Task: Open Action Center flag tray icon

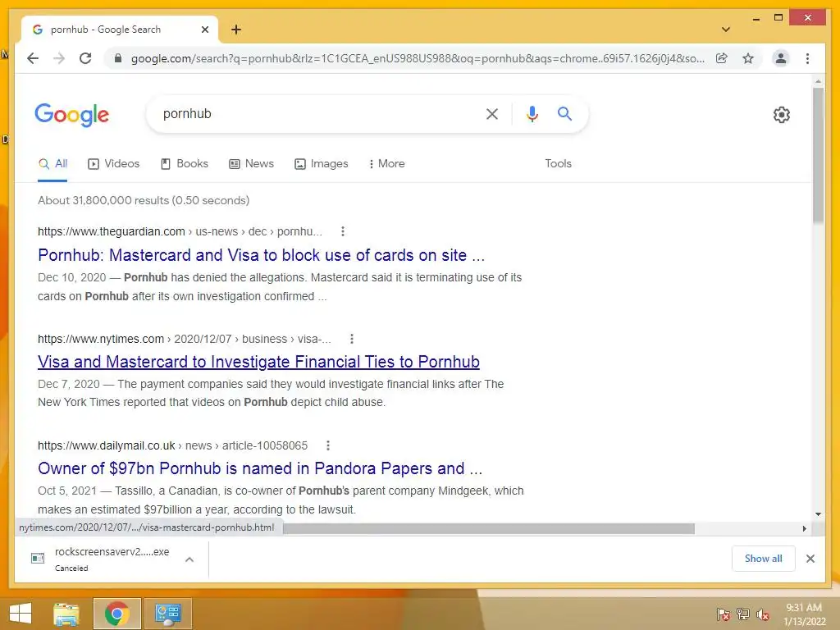Action: tap(723, 614)
